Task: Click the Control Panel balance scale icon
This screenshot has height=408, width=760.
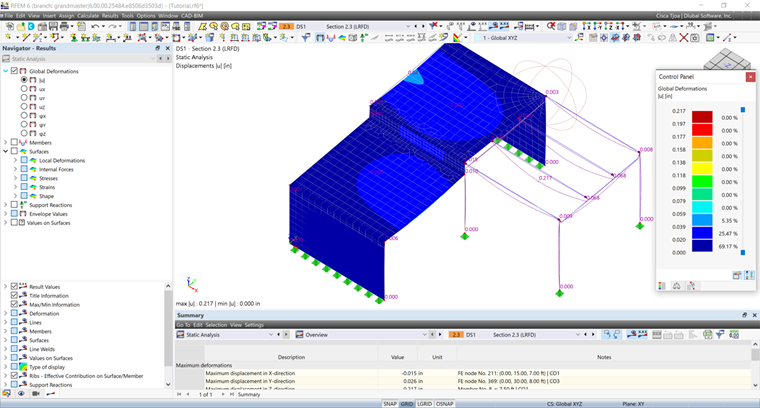Action: [677, 286]
